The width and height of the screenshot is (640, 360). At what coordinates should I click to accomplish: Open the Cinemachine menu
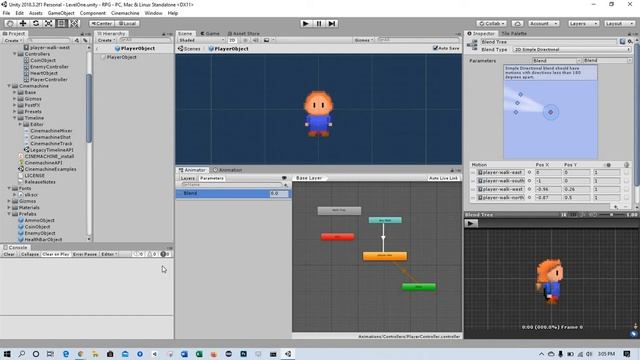pyautogui.click(x=125, y=13)
